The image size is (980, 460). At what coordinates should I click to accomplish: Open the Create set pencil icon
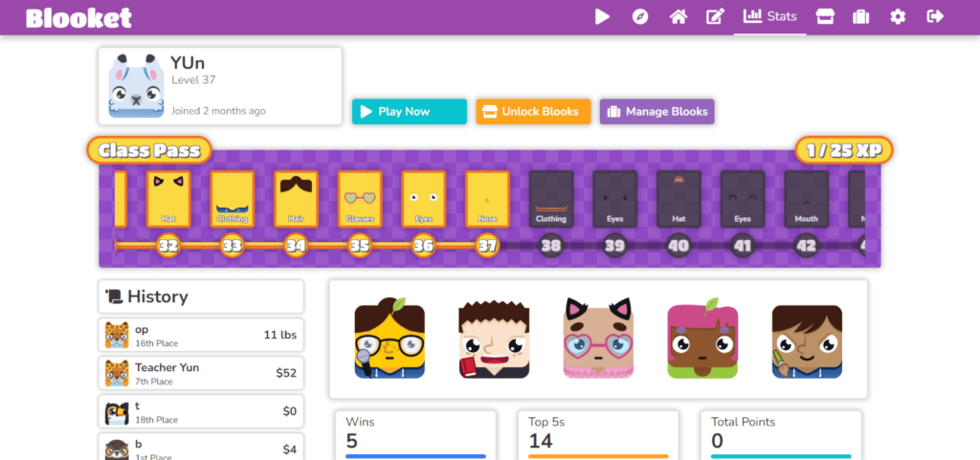714,17
